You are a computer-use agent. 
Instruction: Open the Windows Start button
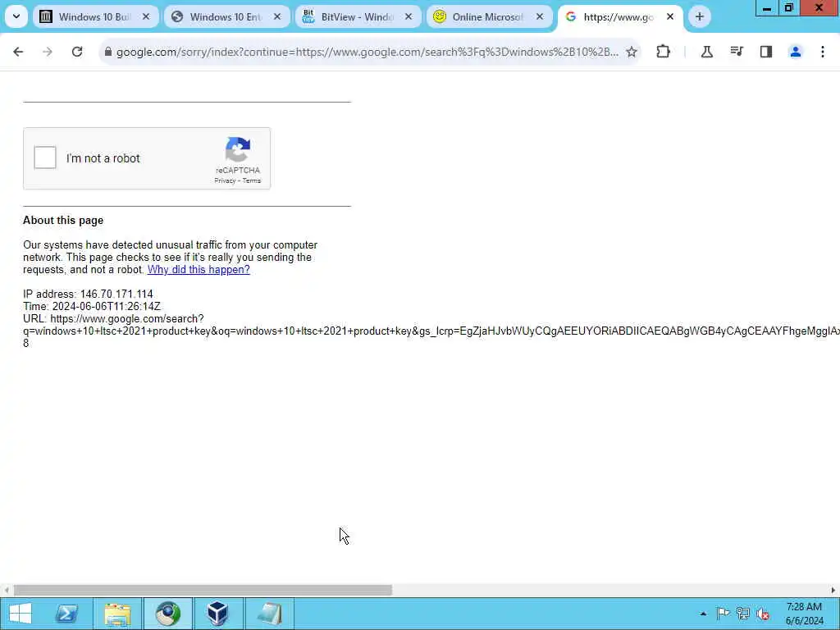point(20,614)
